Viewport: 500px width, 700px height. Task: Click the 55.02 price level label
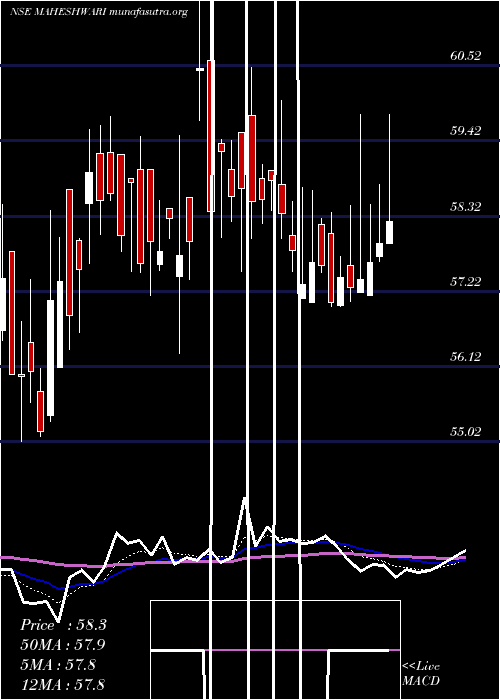466,432
